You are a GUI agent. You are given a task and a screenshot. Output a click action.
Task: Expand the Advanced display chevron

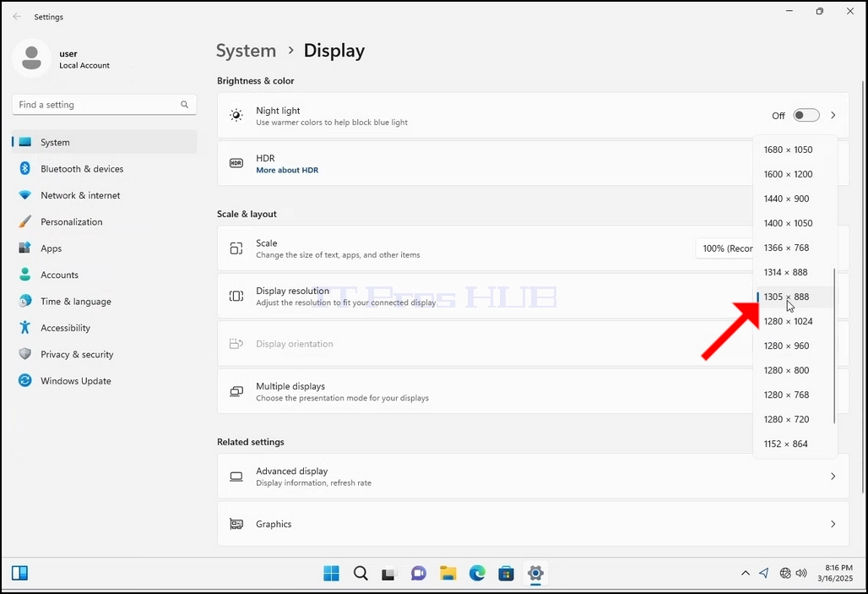coord(833,477)
